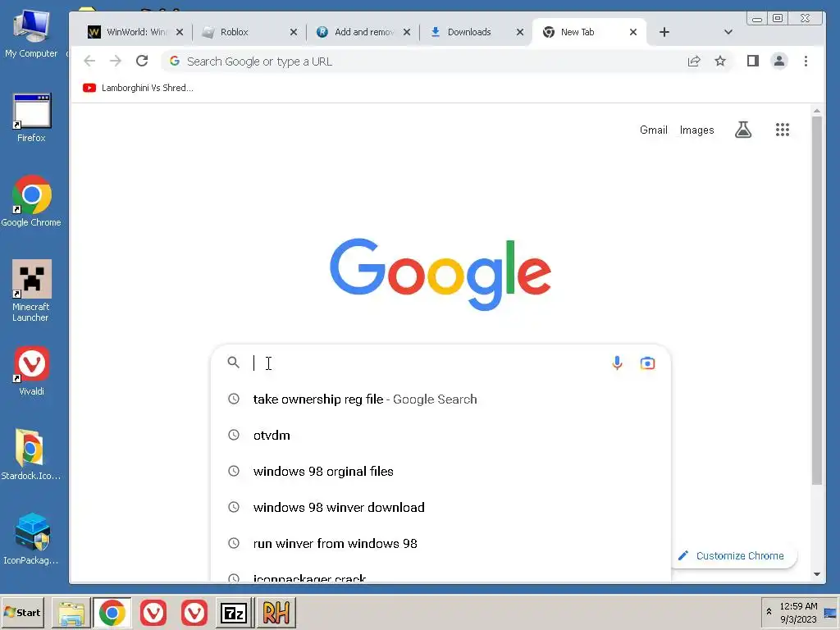The image size is (840, 630).
Task: Start voice search with the microphone
Action: [x=617, y=363]
